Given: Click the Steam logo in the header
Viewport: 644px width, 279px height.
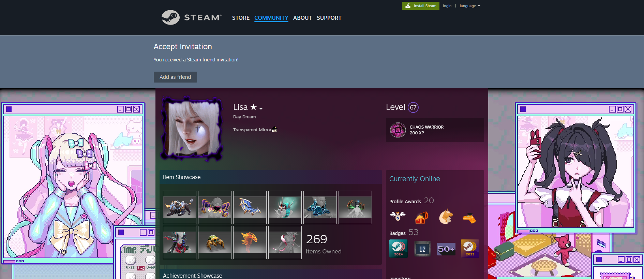Looking at the screenshot, I should pyautogui.click(x=191, y=17).
